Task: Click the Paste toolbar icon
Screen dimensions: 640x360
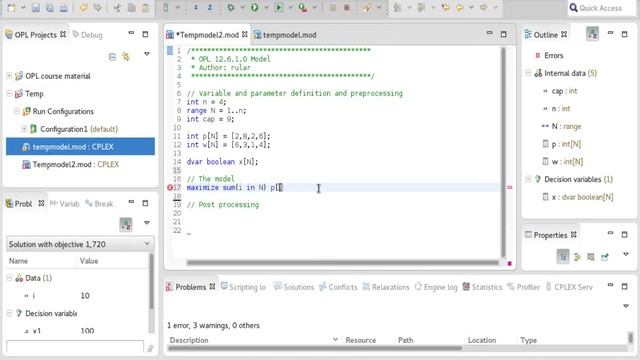Action: pos(145,8)
